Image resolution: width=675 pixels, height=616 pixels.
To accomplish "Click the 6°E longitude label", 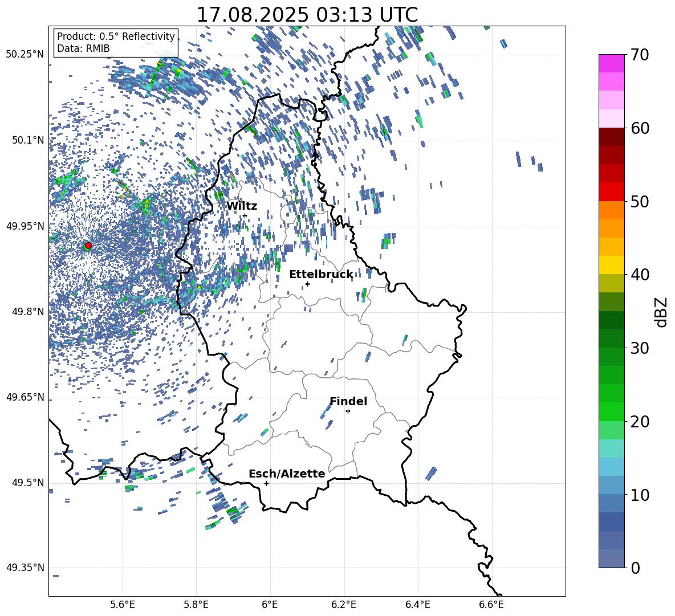I will point(270,605).
